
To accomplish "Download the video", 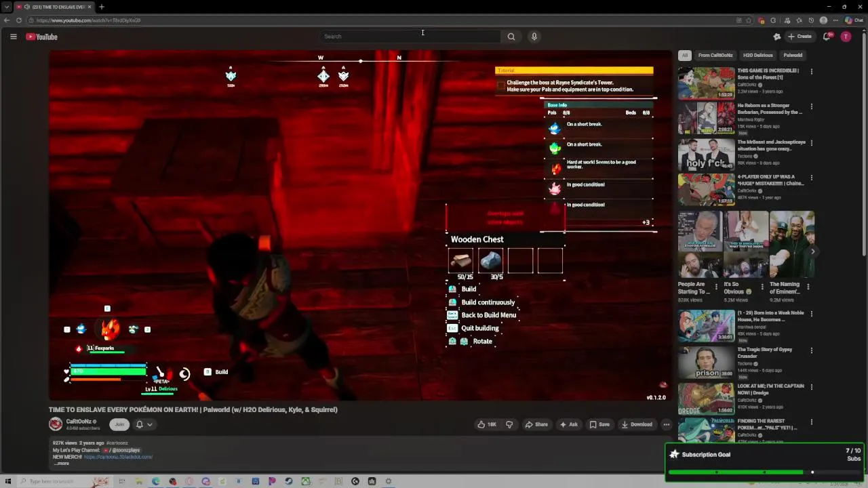I will [637, 424].
